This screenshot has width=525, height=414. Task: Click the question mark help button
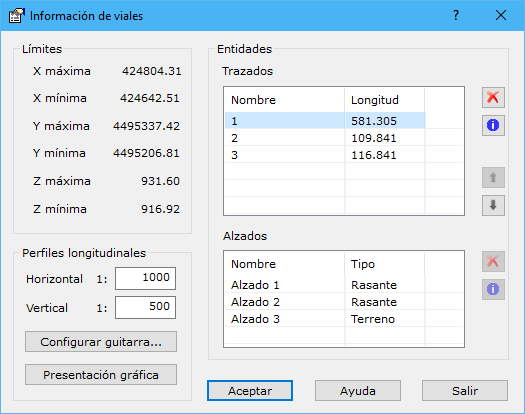[456, 15]
